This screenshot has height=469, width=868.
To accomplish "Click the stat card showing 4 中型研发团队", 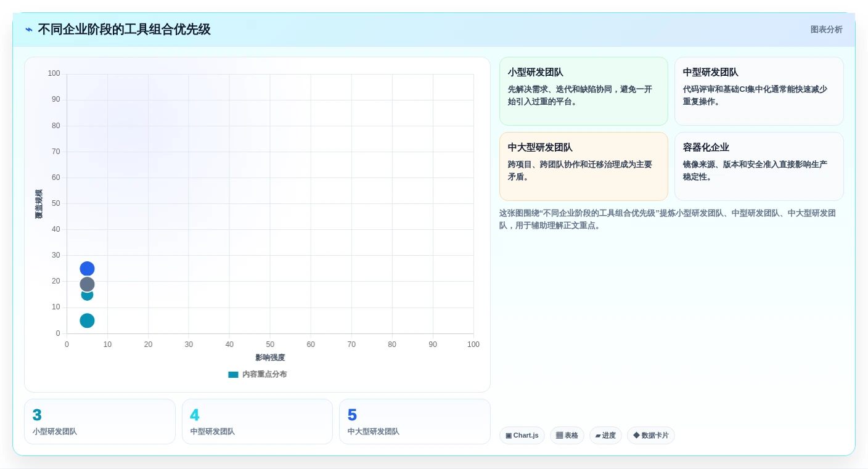I will (x=257, y=422).
